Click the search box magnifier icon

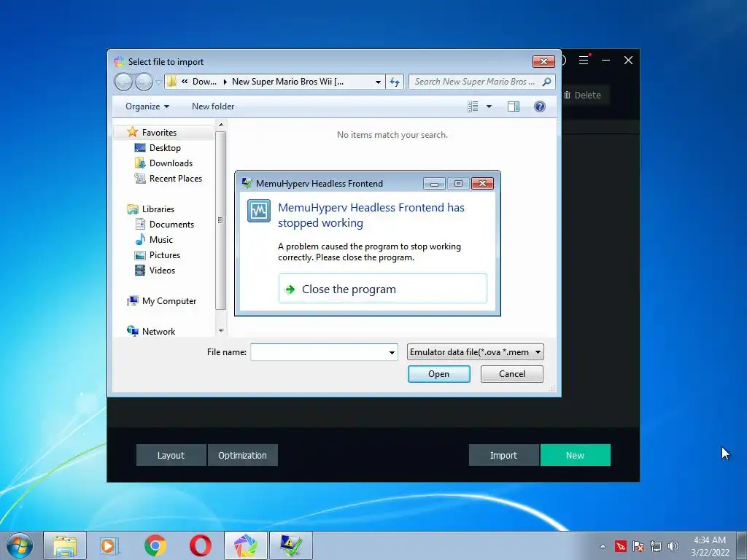[547, 82]
